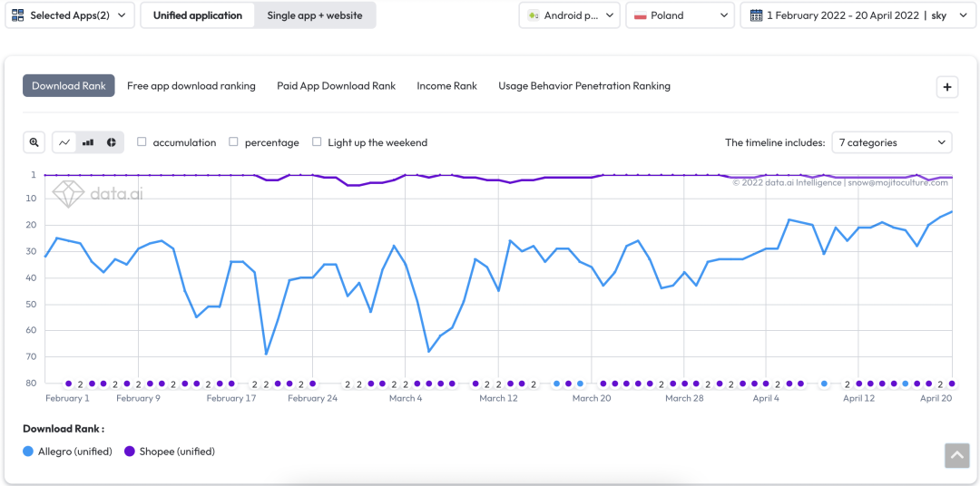Screen dimensions: 980x486
Task: Click the Selected Apps grid icon
Action: [x=18, y=15]
